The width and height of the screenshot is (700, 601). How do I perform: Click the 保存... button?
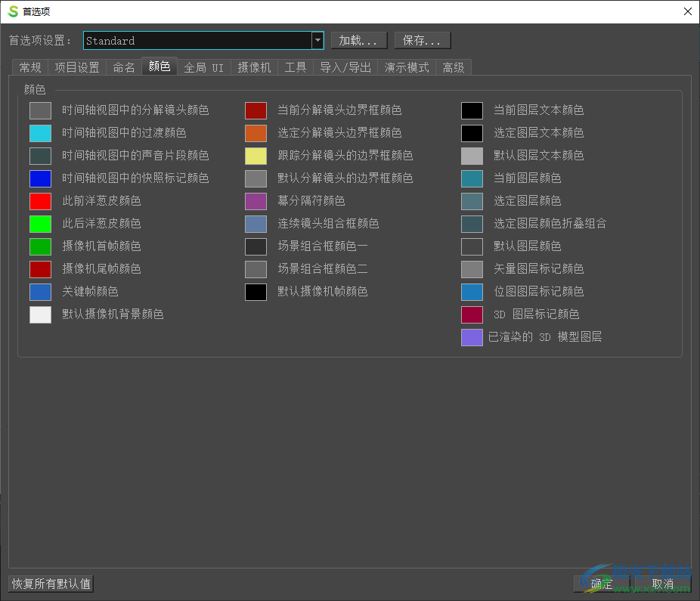pyautogui.click(x=423, y=40)
